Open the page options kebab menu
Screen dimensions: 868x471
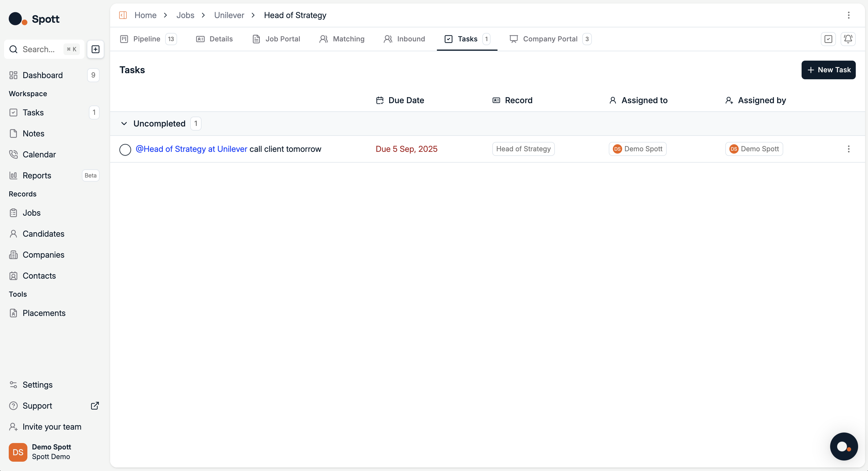848,15
